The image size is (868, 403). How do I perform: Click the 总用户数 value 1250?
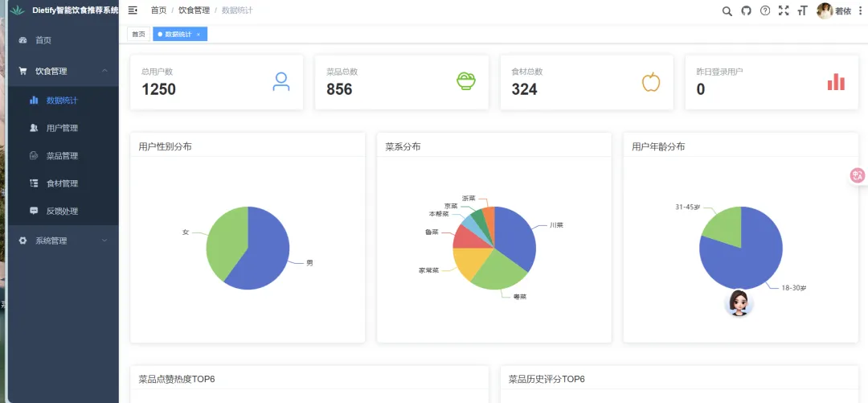coord(158,89)
